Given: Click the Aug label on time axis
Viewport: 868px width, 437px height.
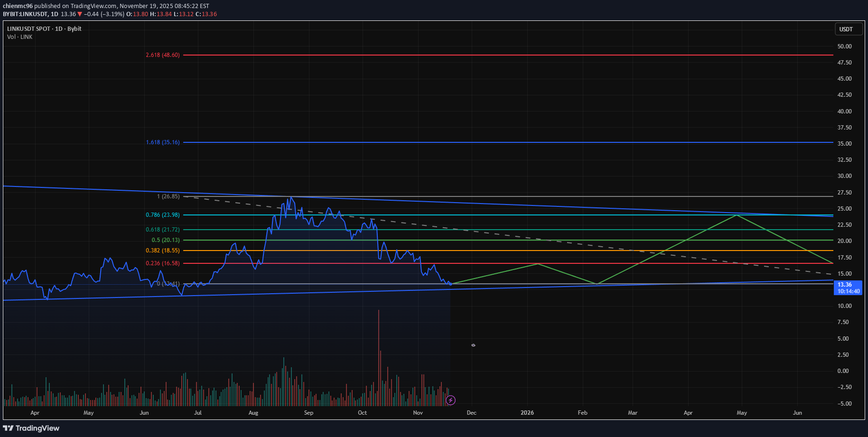Looking at the screenshot, I should click(x=253, y=413).
